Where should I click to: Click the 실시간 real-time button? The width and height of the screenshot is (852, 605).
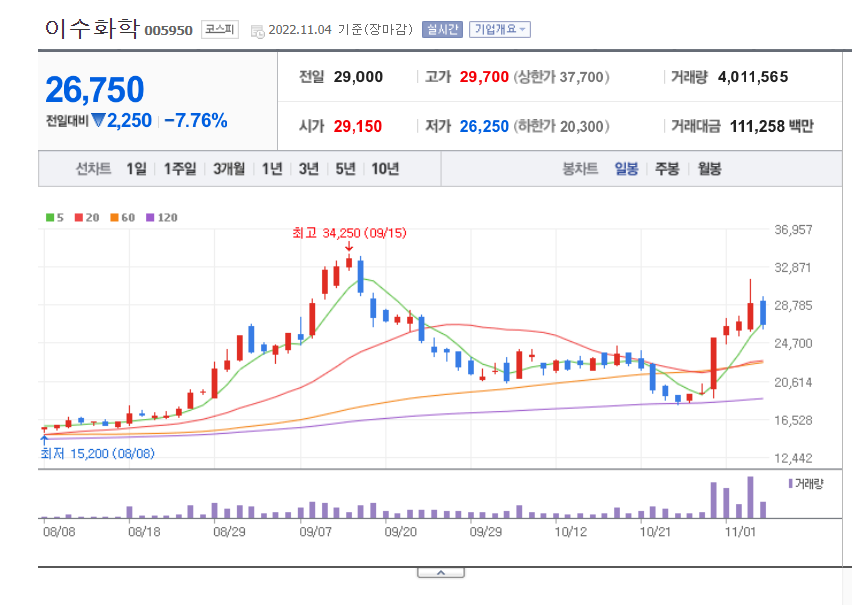pos(442,29)
